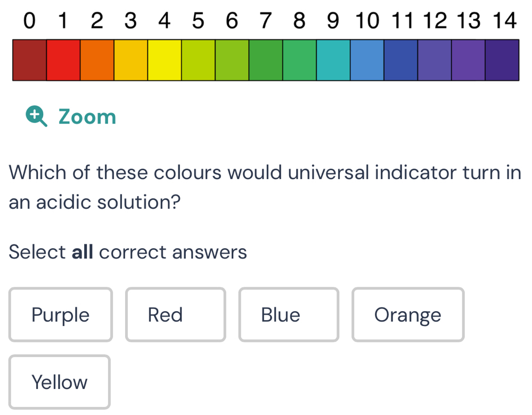Select the Blue answer option
The image size is (532, 415).
click(289, 315)
